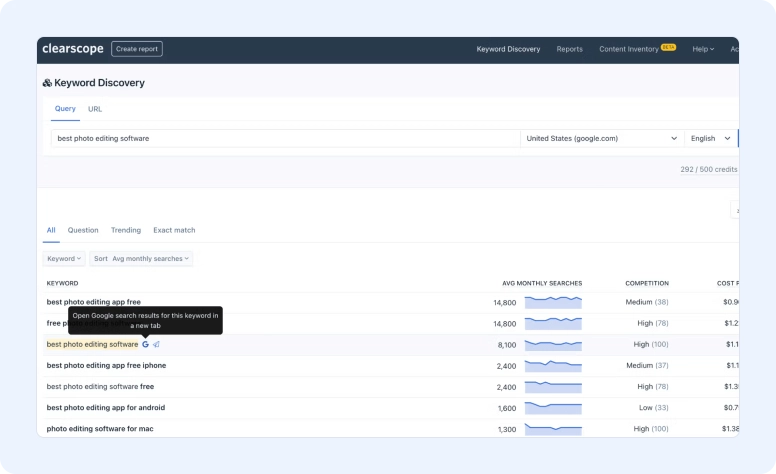Image resolution: width=776 pixels, height=474 pixels.
Task: Click trend sparkline for best photo editing app for android
Action: point(553,408)
